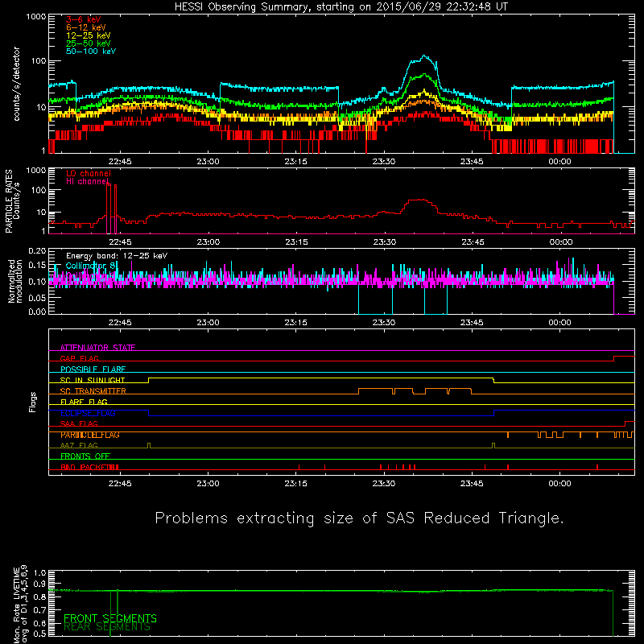Click the 1000 tick on the counts/s/detector axis
Viewport: 644px width, 644px height.
pyautogui.click(x=36, y=17)
